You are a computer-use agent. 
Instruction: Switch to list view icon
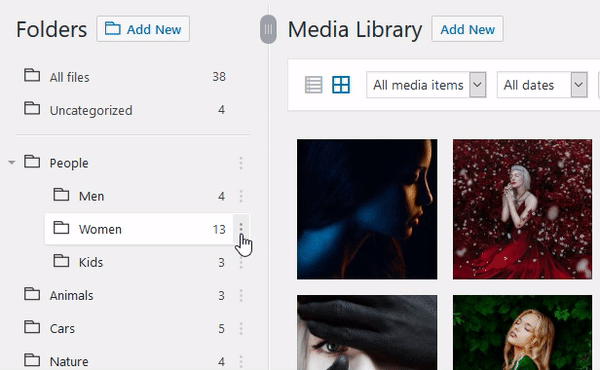tap(313, 85)
